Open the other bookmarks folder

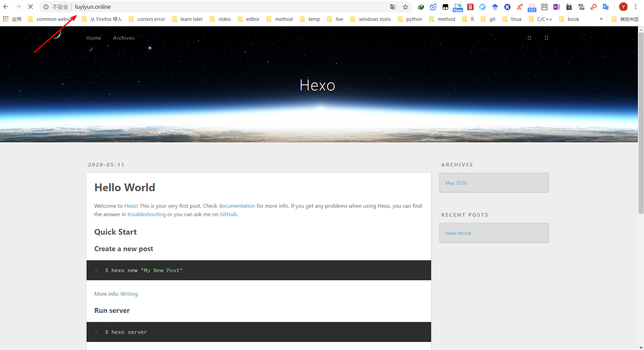point(625,19)
